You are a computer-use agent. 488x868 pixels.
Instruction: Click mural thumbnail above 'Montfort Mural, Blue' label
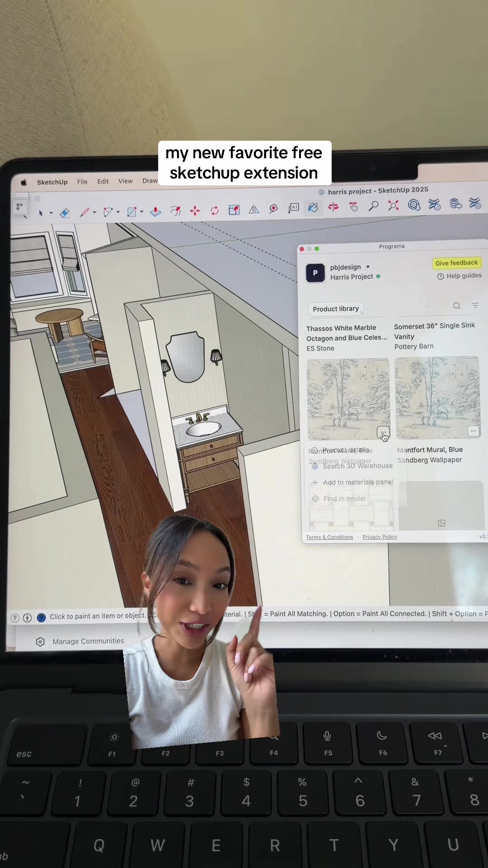click(437, 398)
